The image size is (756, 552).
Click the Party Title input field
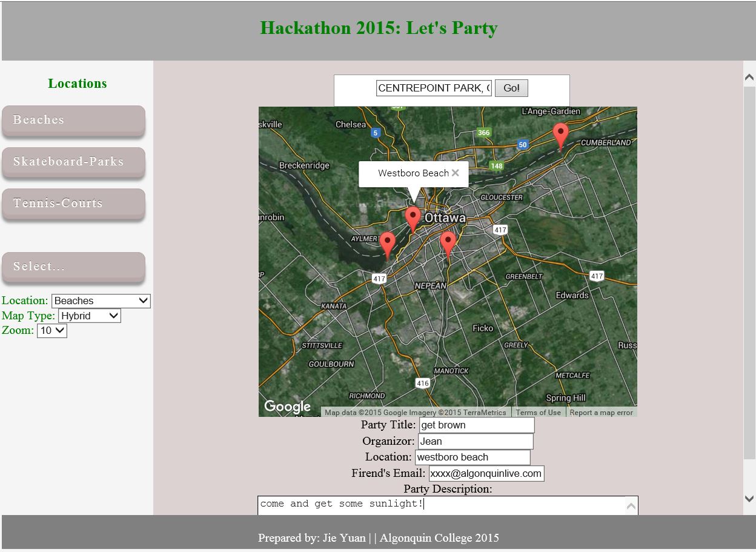[477, 425]
